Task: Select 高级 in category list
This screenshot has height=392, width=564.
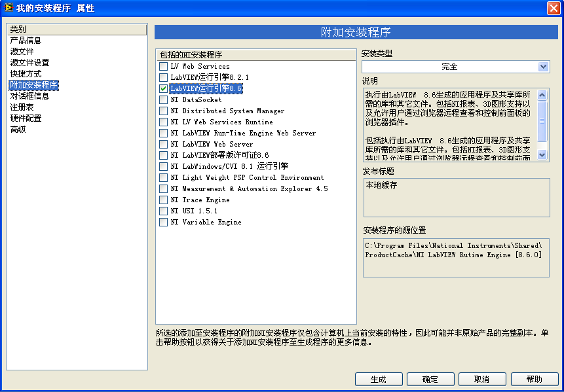Action: pyautogui.click(x=18, y=130)
